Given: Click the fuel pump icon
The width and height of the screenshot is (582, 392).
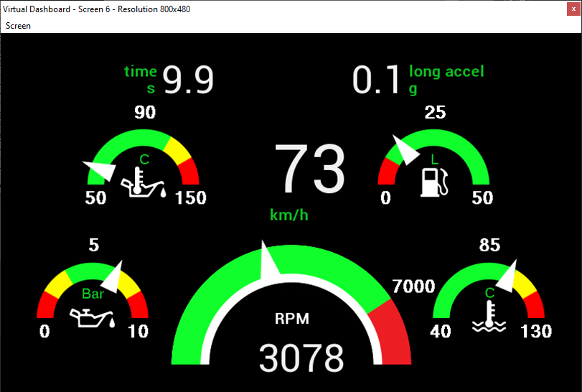Looking at the screenshot, I should 434,181.
